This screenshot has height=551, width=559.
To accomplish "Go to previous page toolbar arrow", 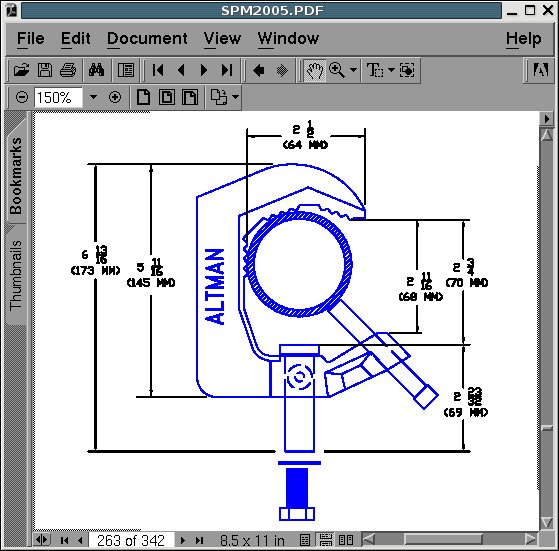I will coord(181,70).
